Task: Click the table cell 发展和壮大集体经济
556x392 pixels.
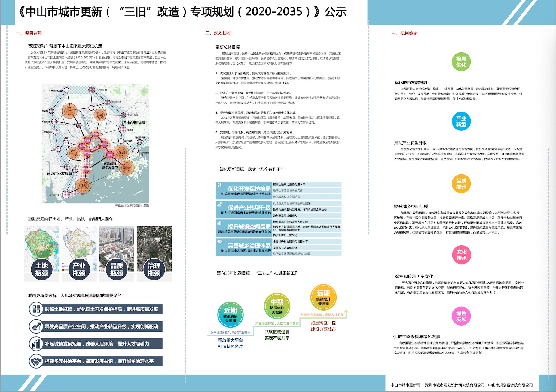Action: (307, 248)
